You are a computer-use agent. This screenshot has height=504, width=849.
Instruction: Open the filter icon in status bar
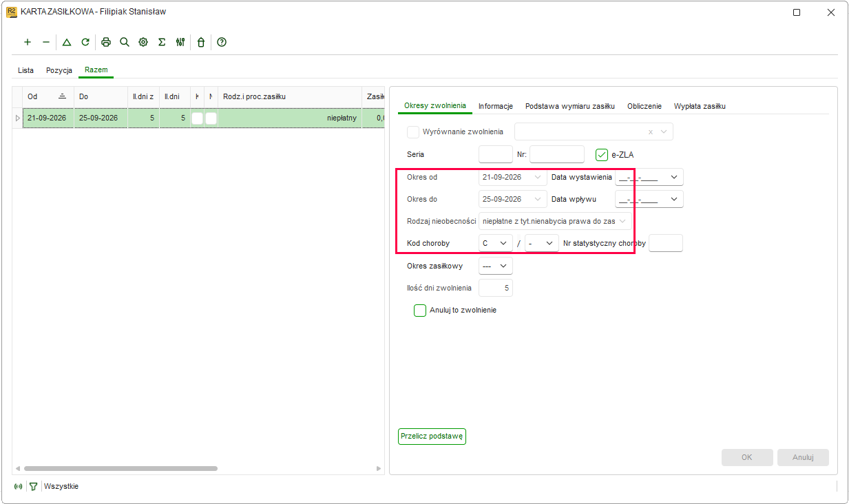pyautogui.click(x=33, y=486)
